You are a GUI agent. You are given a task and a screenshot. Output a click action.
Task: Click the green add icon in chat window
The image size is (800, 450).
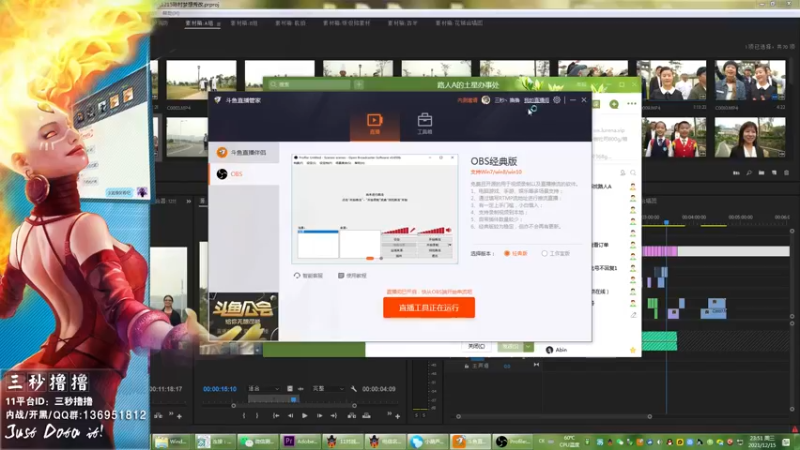pyautogui.click(x=614, y=104)
